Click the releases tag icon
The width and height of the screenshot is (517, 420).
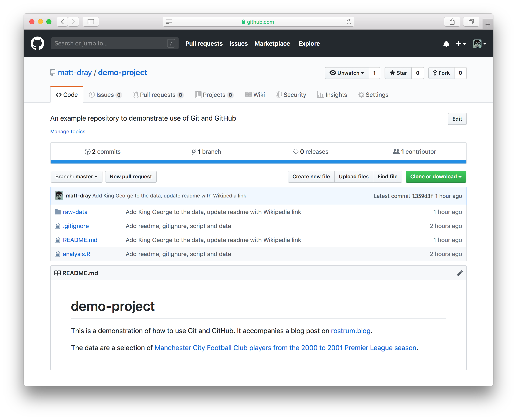pyautogui.click(x=295, y=151)
